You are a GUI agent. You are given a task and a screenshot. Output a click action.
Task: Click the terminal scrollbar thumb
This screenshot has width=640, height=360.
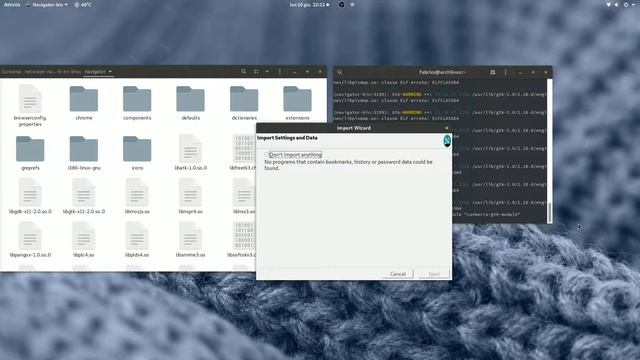[549, 213]
